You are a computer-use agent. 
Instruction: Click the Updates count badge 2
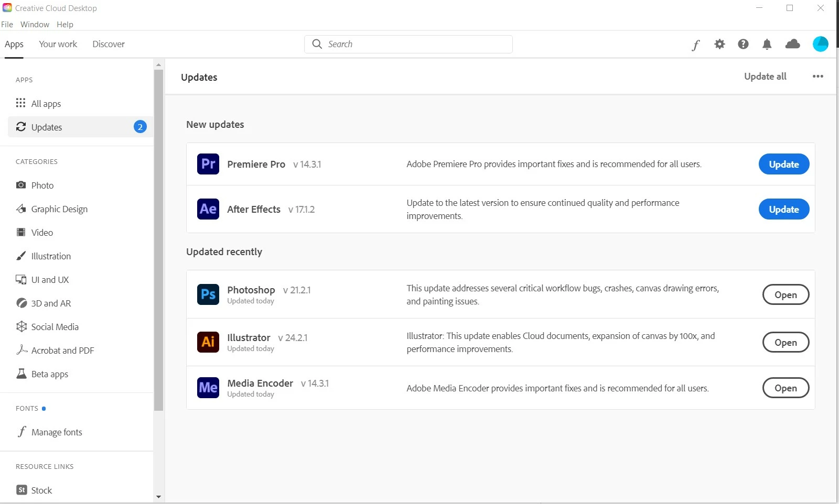point(140,127)
